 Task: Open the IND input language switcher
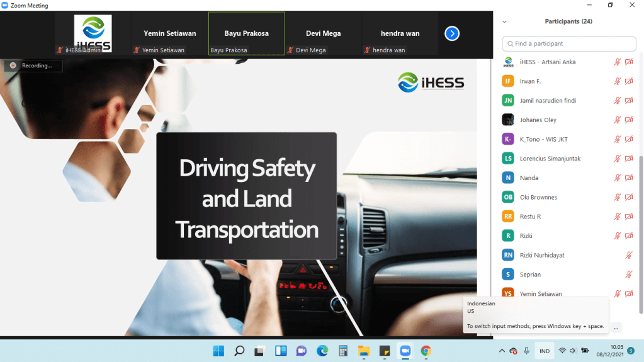point(545,351)
